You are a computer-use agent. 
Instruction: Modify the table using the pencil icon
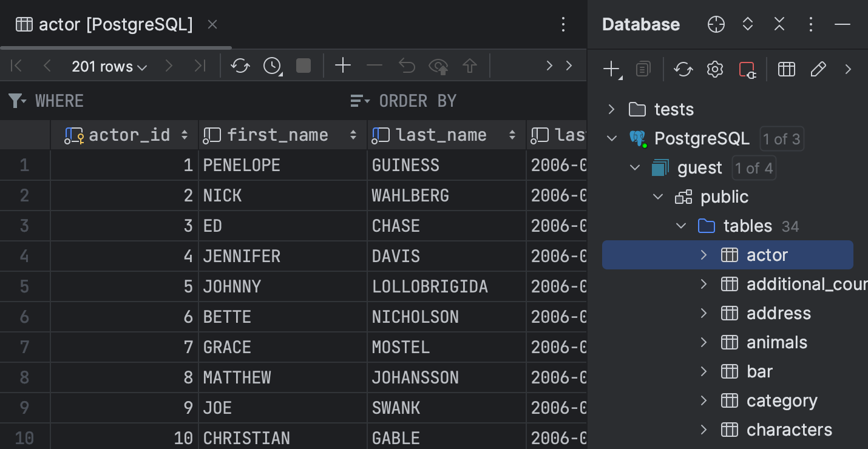pyautogui.click(x=818, y=69)
